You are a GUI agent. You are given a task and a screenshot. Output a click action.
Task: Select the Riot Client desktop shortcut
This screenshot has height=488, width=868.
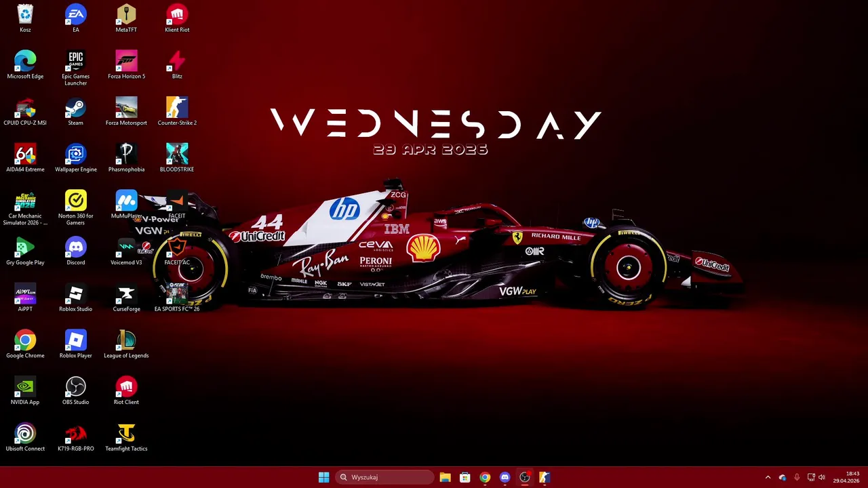pos(126,391)
